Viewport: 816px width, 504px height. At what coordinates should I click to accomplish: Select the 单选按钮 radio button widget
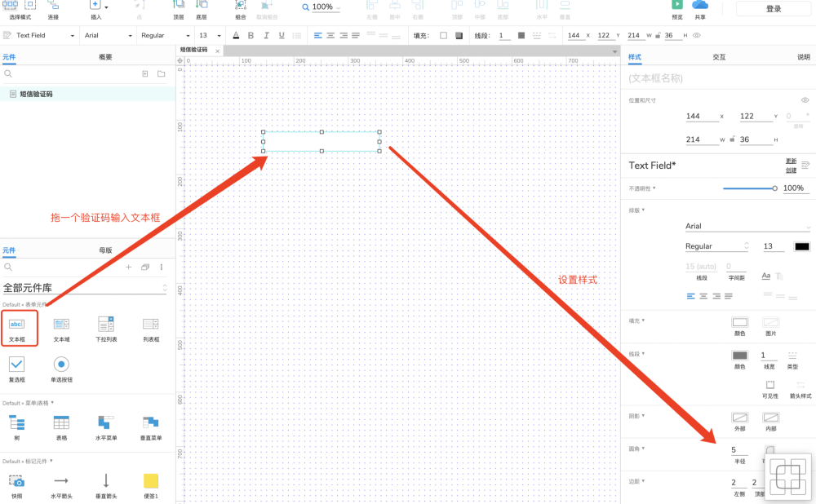(x=61, y=369)
